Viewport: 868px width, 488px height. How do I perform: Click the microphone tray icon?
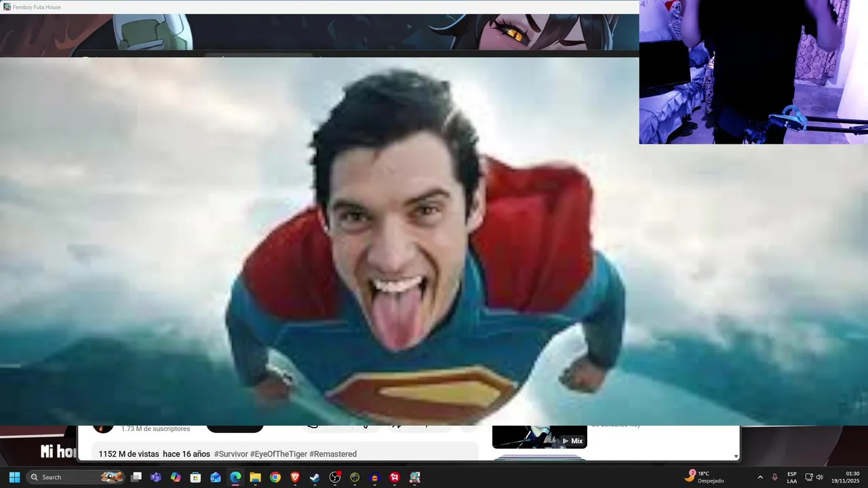[774, 477]
